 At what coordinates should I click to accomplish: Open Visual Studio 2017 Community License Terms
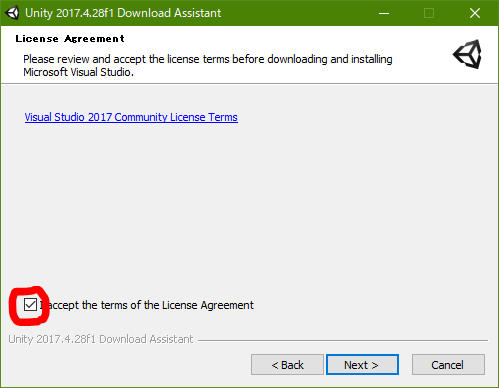131,117
